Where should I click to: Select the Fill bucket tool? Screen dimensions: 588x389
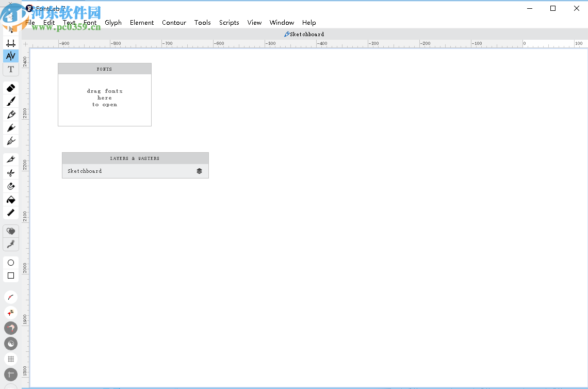[x=11, y=199]
